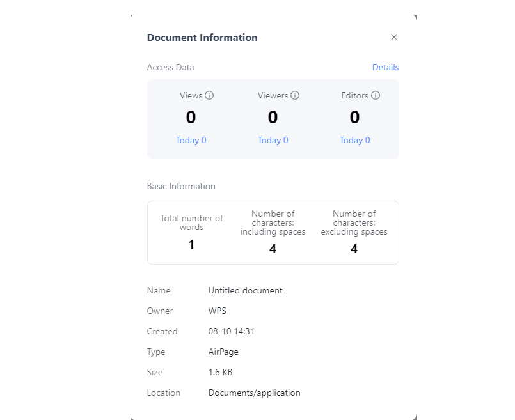Open the Details link for Access Data
Image resolution: width=515 pixels, height=420 pixels.
385,67
